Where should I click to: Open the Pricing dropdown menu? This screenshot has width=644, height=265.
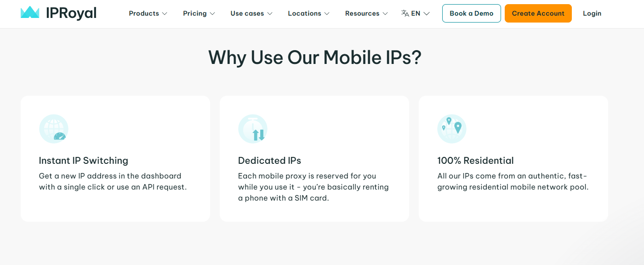pos(199,13)
